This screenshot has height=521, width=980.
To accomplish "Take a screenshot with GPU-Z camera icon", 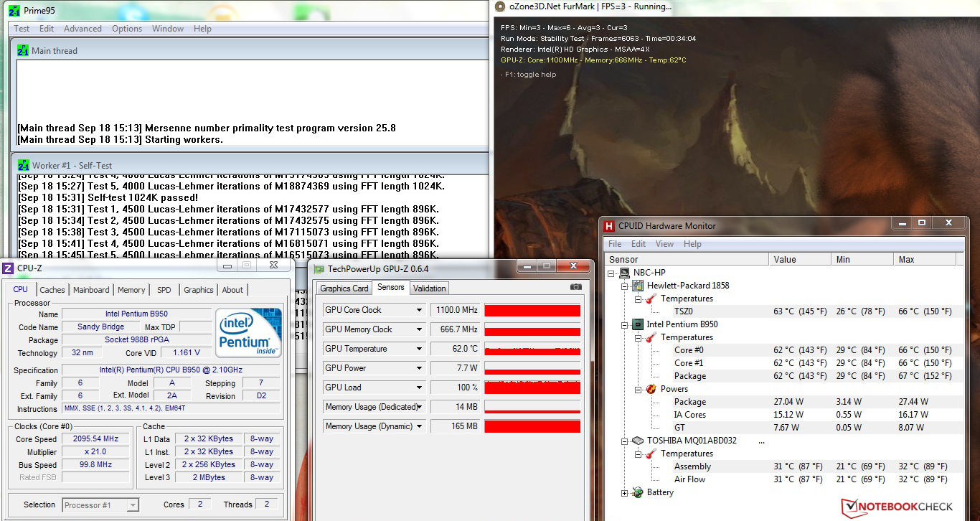I will 575,287.
